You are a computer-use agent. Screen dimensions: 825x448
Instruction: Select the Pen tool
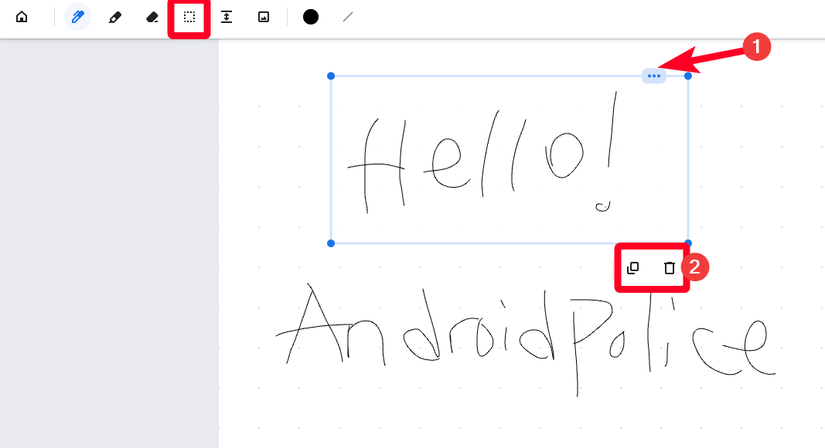(x=78, y=17)
